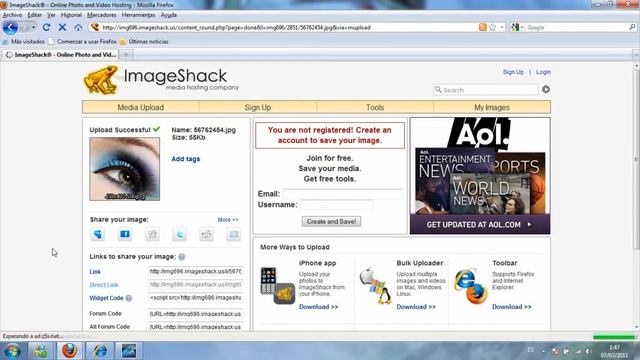640x360 pixels.
Task: Open the Tools navigation tab
Action: (375, 107)
